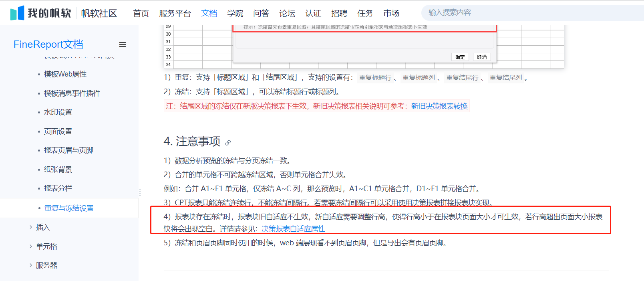Focus the 输入搜索内容 search box
The image size is (644, 281).
pos(533,13)
